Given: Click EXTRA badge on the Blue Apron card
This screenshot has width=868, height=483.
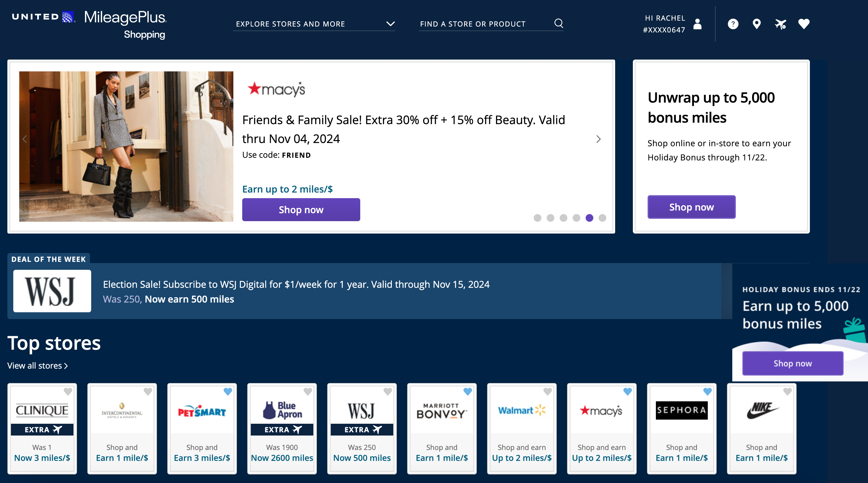Looking at the screenshot, I should [282, 429].
